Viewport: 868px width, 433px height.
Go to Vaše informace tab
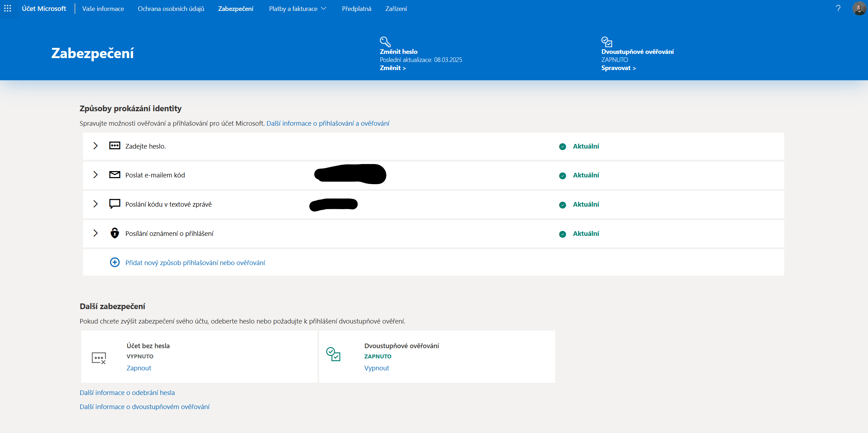pyautogui.click(x=103, y=8)
